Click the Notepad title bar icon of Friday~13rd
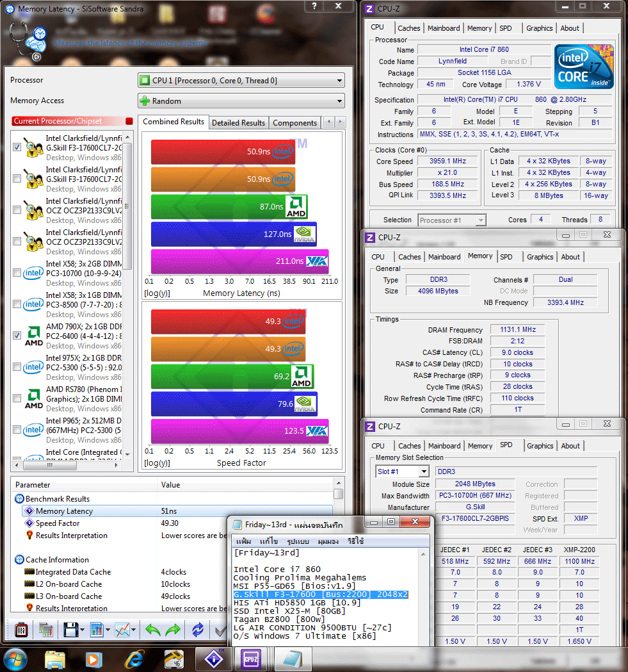 click(x=237, y=525)
